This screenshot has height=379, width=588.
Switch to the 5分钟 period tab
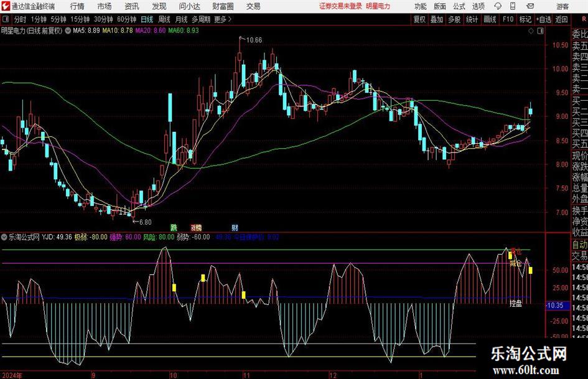[58, 19]
